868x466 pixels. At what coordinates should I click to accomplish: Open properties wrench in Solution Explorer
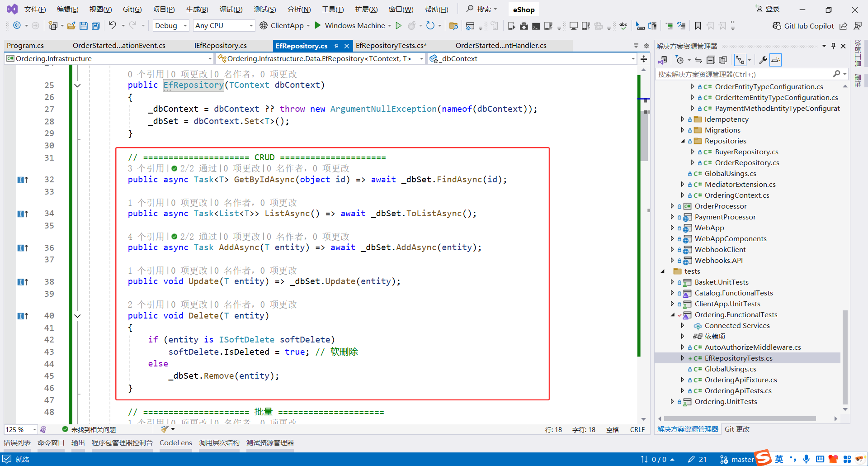pos(763,60)
